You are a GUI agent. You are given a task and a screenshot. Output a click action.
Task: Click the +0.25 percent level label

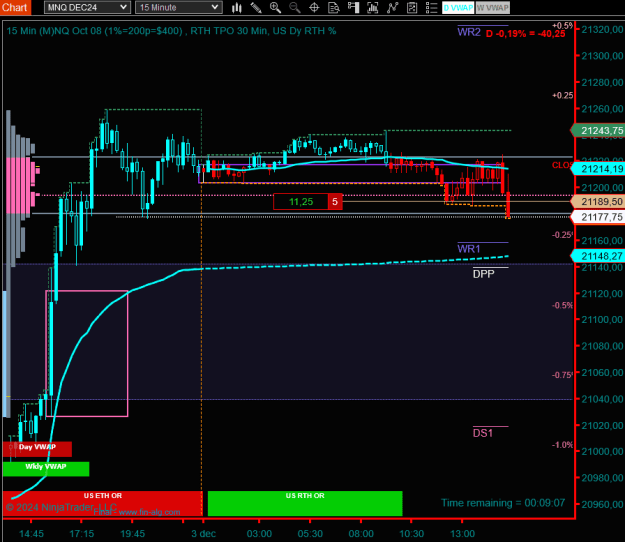point(562,95)
